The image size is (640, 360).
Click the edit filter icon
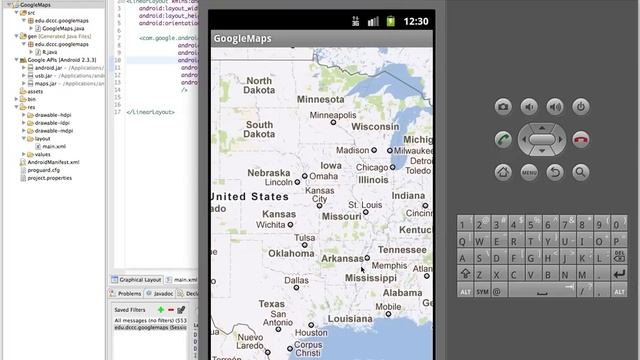pos(181,310)
